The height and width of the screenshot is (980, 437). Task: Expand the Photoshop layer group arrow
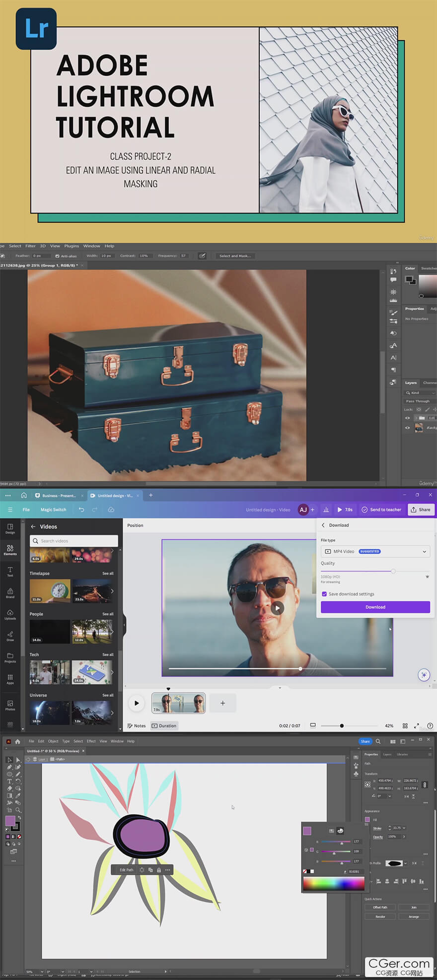coord(415,418)
